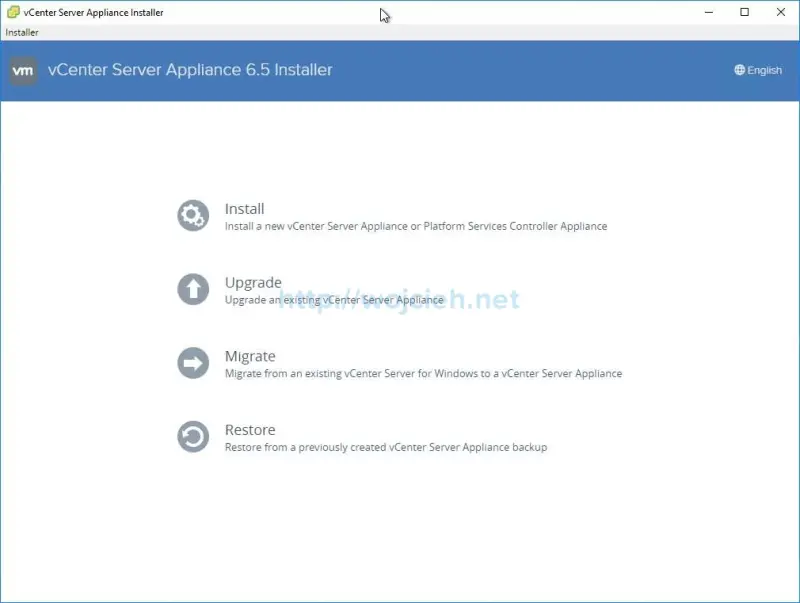Open the English language selector
The height and width of the screenshot is (603, 800).
coord(758,70)
